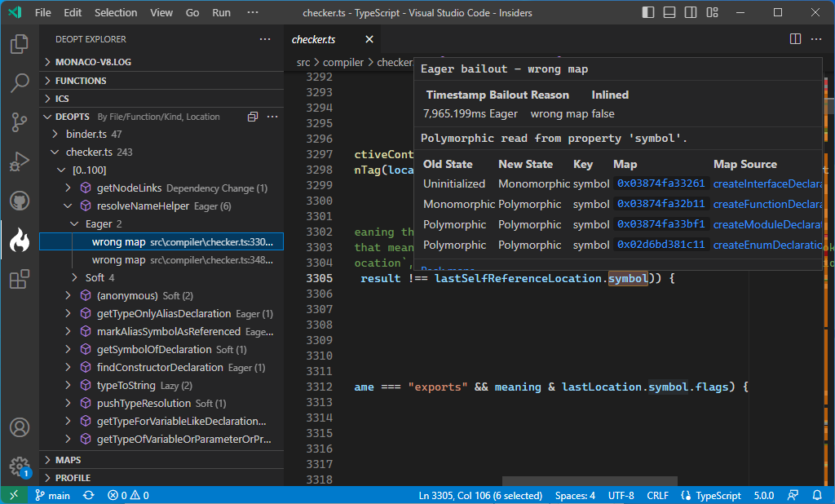Toggle the primary side bar layout button
The image size is (835, 504).
648,13
